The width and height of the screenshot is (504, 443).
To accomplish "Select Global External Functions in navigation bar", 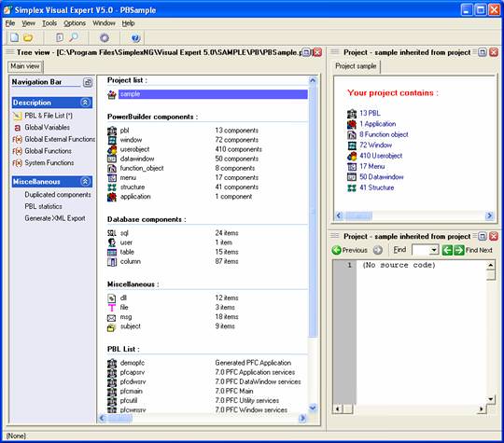I will [60, 139].
